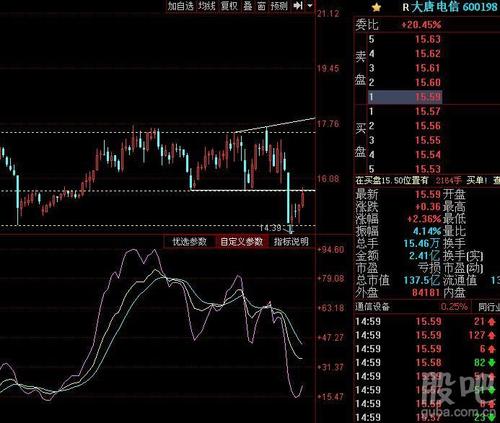
Task: Click the 金额 value 2.41亿
Action: tap(424, 256)
